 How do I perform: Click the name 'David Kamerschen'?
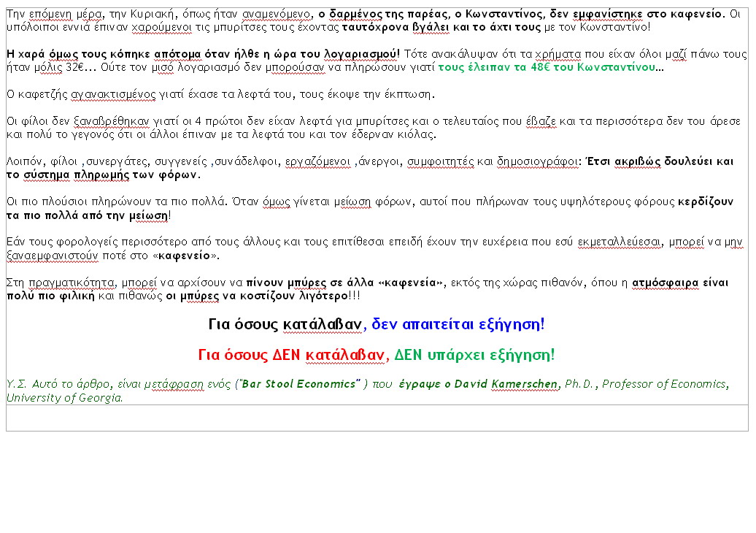506,384
